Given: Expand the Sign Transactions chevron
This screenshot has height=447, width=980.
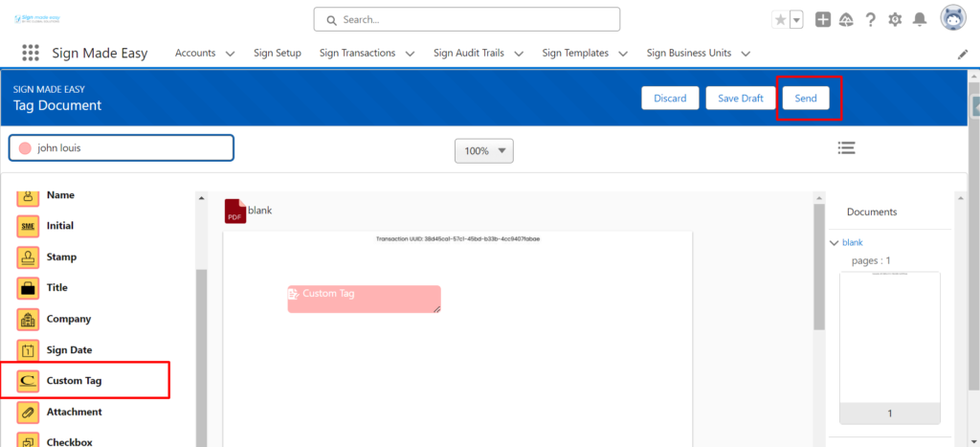Looking at the screenshot, I should (410, 54).
